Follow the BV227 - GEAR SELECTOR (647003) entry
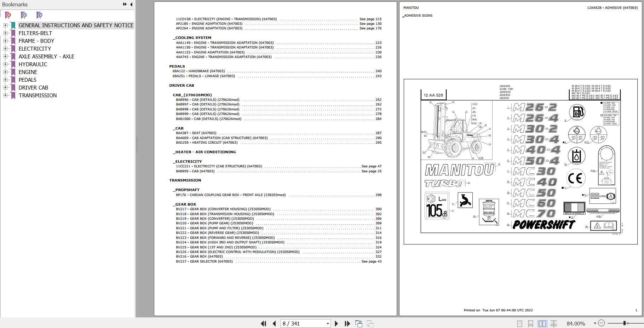This screenshot has width=644, height=328. click(x=279, y=261)
